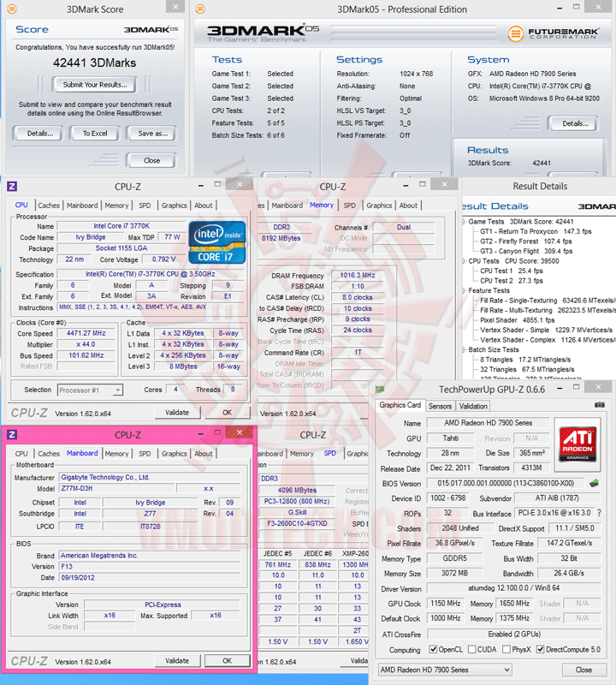Collapse the CPU Tests tree node

464,261
